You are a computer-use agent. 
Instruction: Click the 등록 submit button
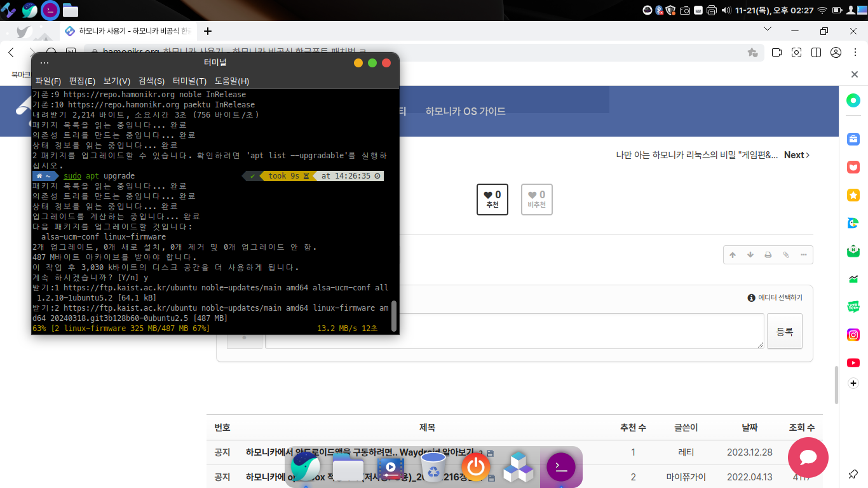click(x=785, y=331)
